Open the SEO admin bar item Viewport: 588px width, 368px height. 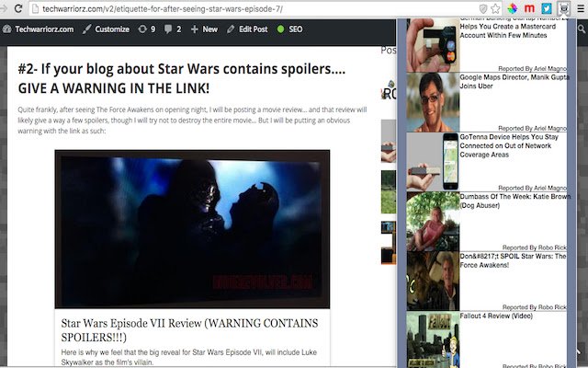pos(290,29)
